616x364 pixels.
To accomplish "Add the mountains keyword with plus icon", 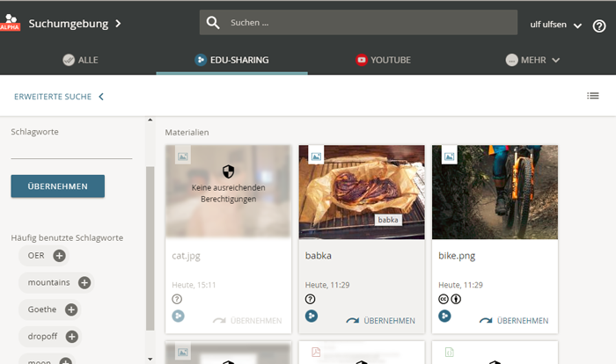I will pyautogui.click(x=84, y=282).
